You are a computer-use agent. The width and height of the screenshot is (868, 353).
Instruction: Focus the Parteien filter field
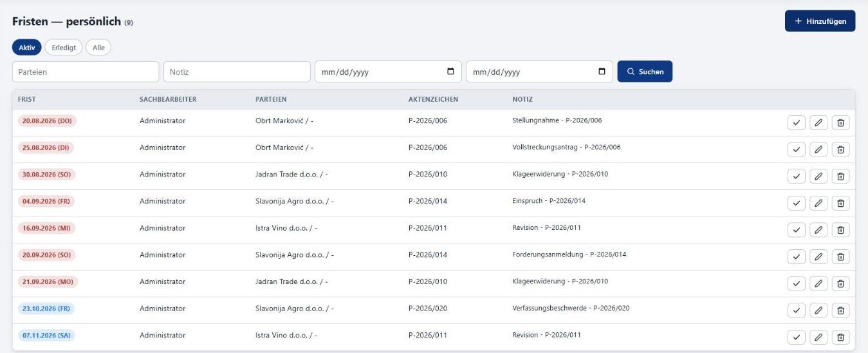tap(86, 72)
